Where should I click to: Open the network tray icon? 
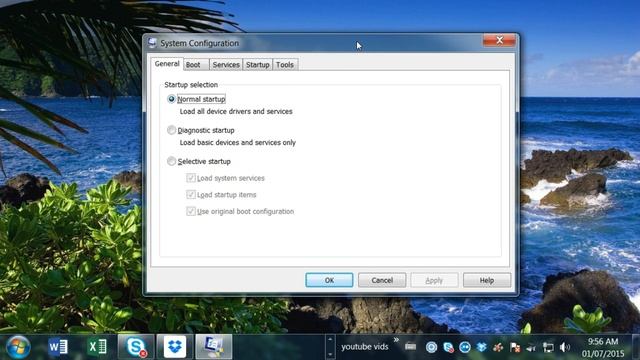(548, 347)
